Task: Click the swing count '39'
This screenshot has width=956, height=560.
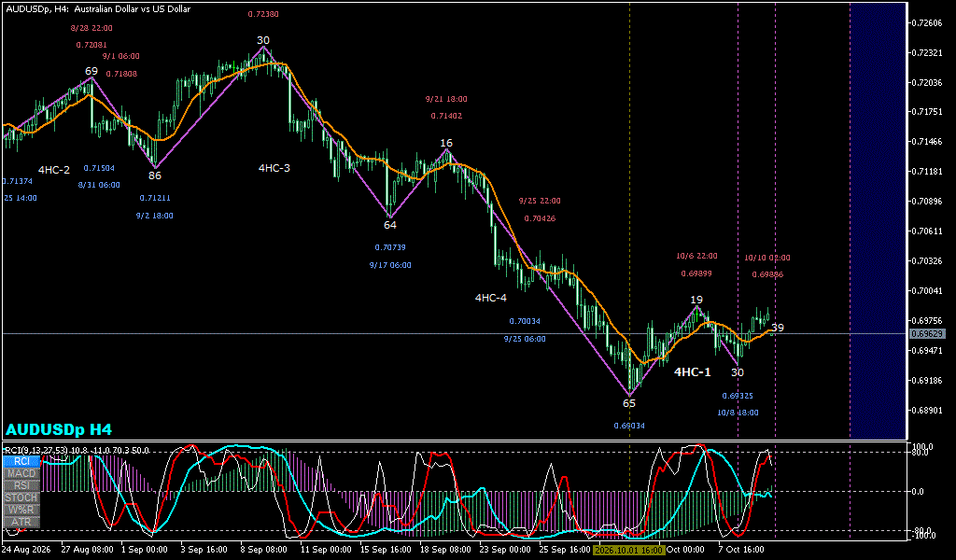Action: [778, 328]
